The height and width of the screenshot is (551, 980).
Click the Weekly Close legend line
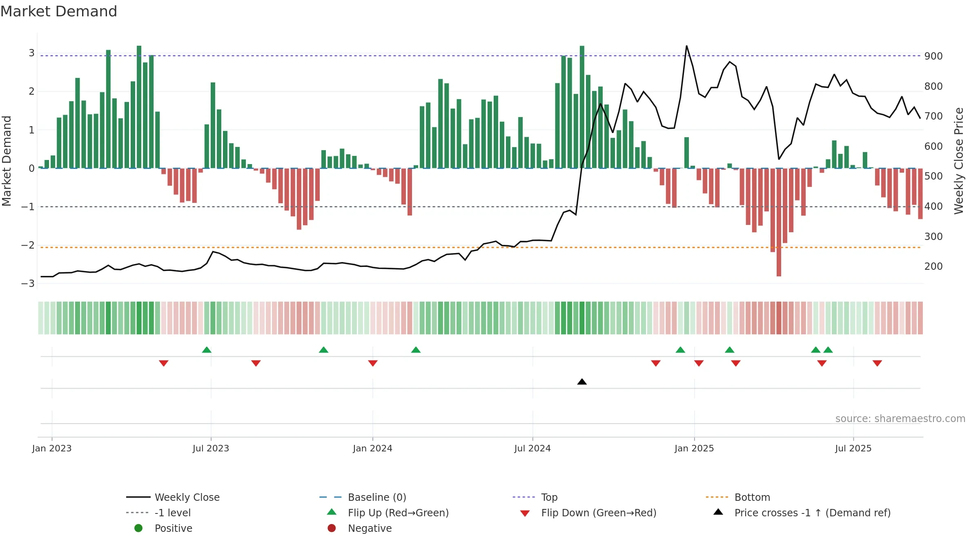(138, 497)
